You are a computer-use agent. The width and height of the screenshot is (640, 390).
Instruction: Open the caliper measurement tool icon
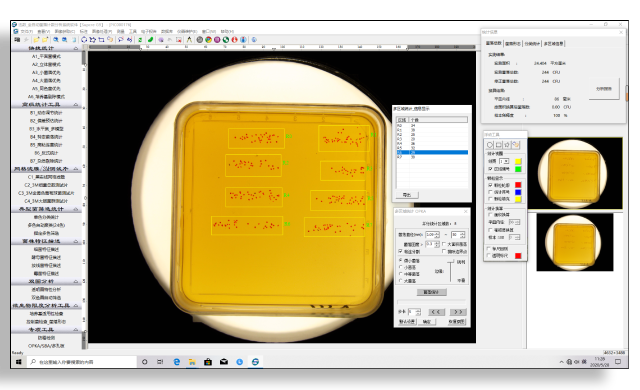tap(189, 40)
